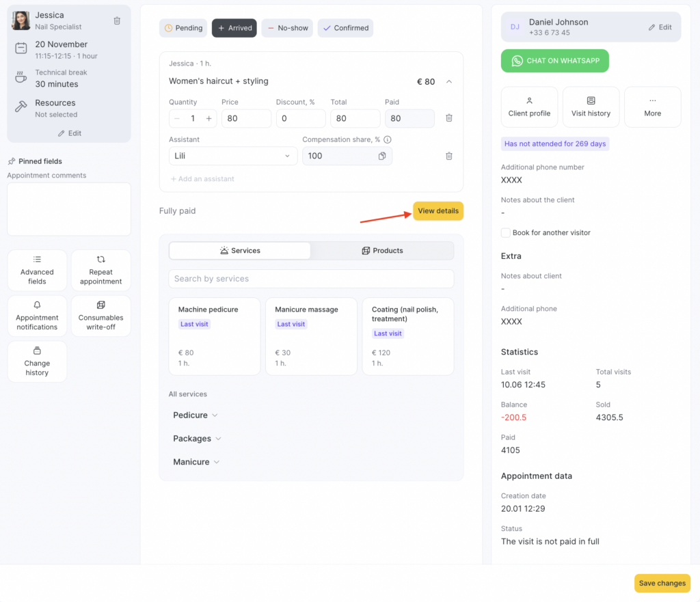700x602 pixels.
Task: Collapse Women's haircut + styling row
Action: [449, 81]
